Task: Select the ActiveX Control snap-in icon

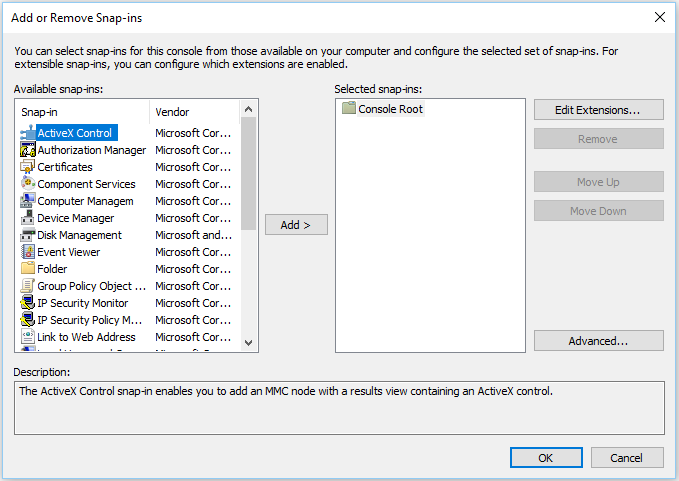Action: coord(28,133)
